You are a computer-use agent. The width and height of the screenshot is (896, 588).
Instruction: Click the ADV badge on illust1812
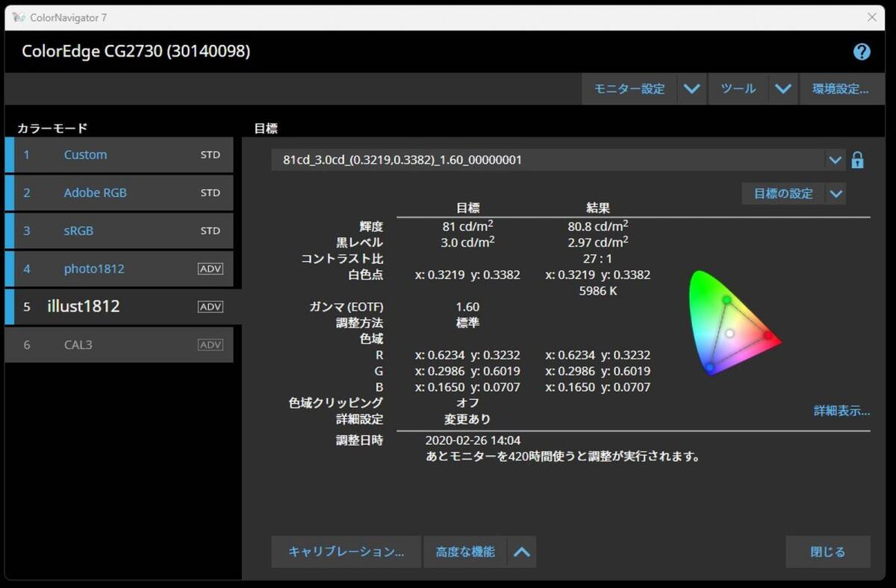click(210, 307)
